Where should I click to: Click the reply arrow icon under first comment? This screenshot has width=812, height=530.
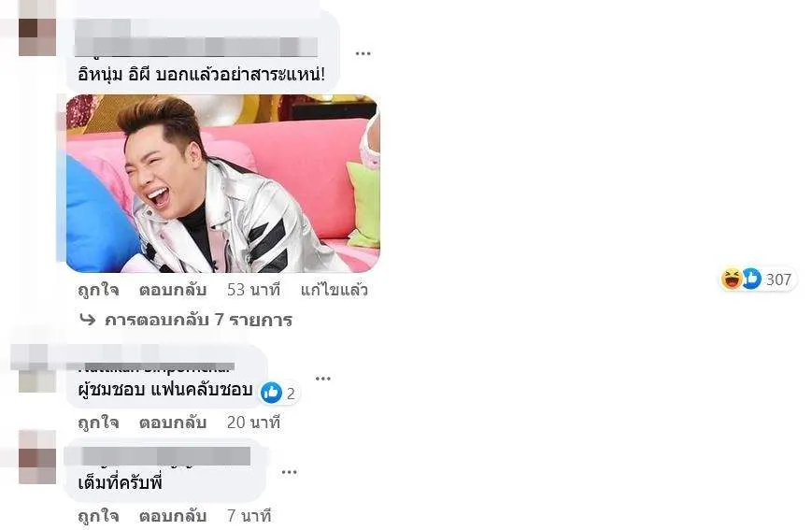88,319
